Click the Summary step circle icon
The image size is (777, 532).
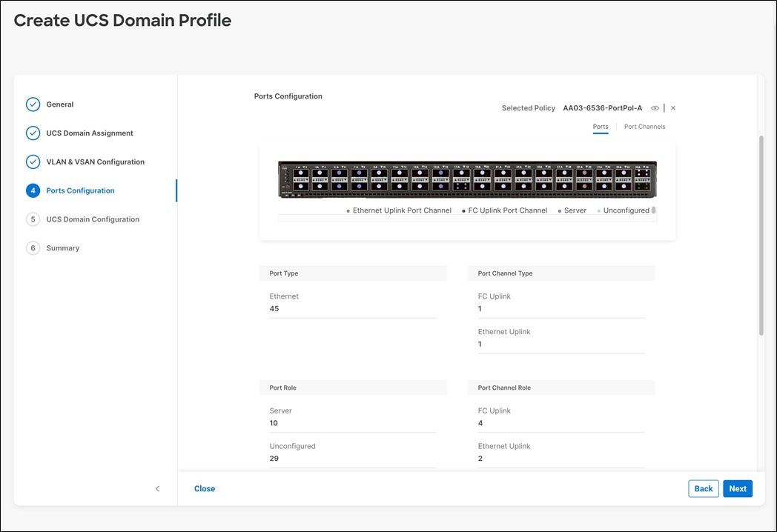[33, 247]
